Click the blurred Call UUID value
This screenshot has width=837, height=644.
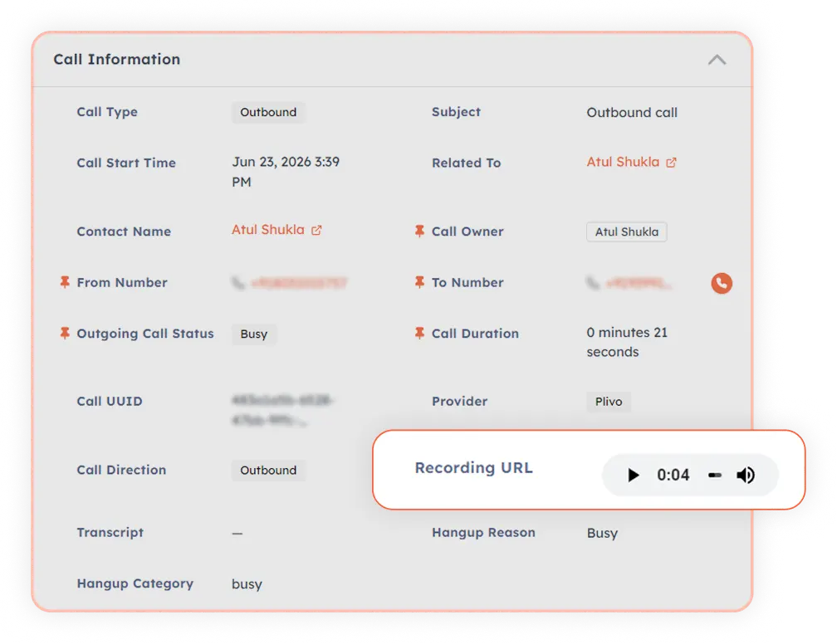(283, 410)
